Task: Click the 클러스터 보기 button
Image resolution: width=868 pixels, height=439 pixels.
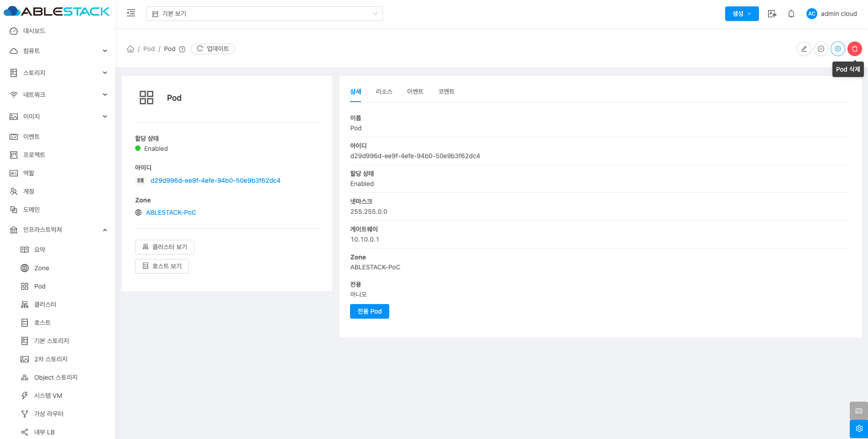Action: (165, 247)
